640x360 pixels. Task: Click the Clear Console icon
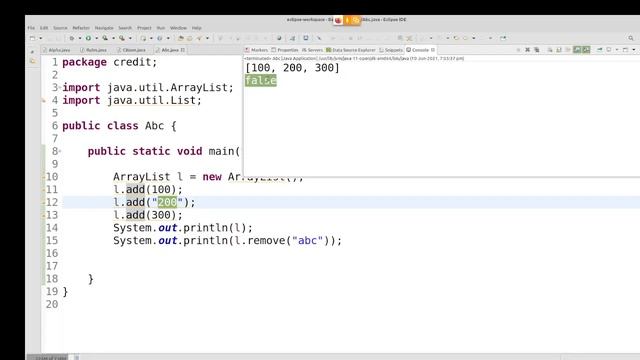(x=550, y=50)
